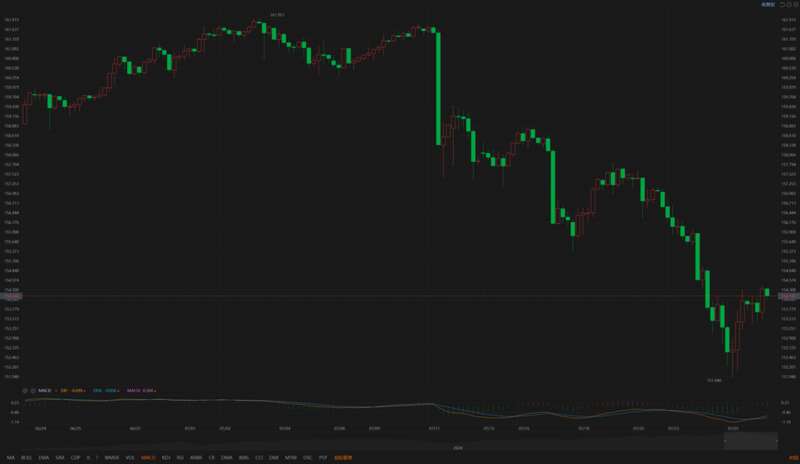This screenshot has height=464, width=800.
Task: Open the MACD indicator settings icon
Action: coord(24,390)
